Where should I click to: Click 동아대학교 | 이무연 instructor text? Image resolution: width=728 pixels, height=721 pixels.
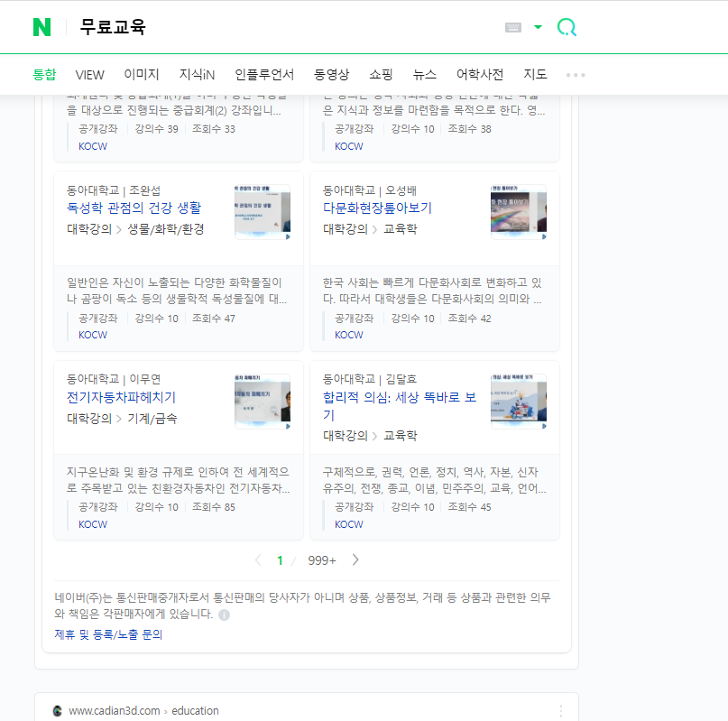point(114,380)
